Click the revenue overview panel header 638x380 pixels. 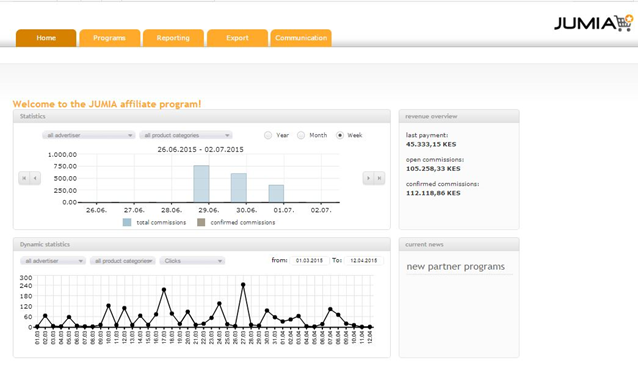point(459,116)
